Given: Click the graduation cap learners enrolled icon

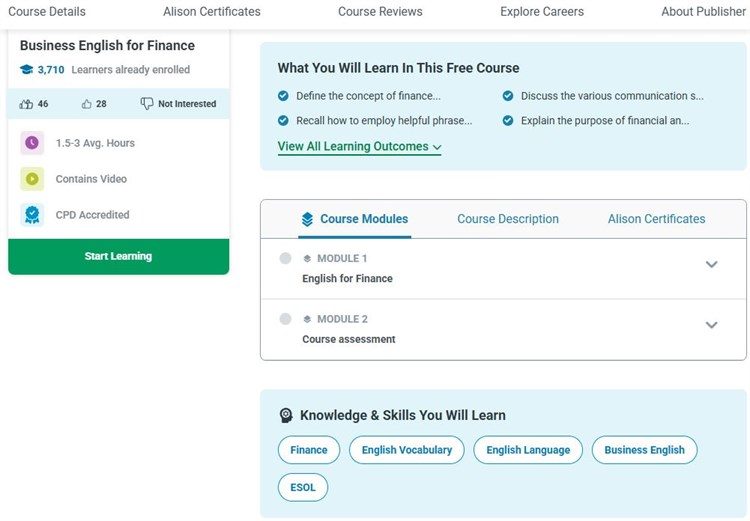Looking at the screenshot, I should pos(27,70).
